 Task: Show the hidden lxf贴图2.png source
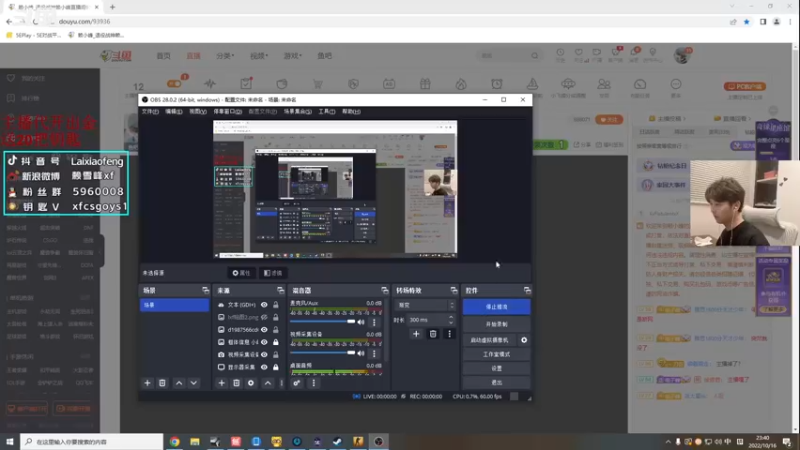click(264, 317)
